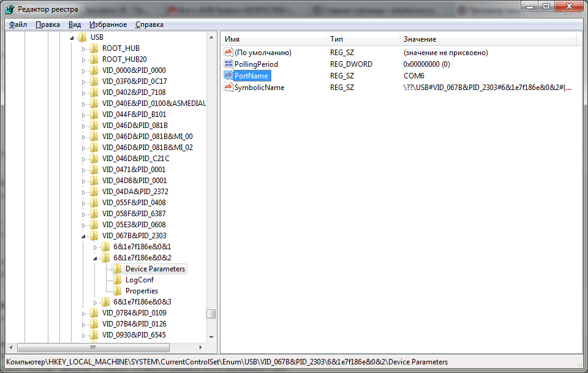Maximize the Registry Editor window
The image size is (588, 373).
point(546,6)
